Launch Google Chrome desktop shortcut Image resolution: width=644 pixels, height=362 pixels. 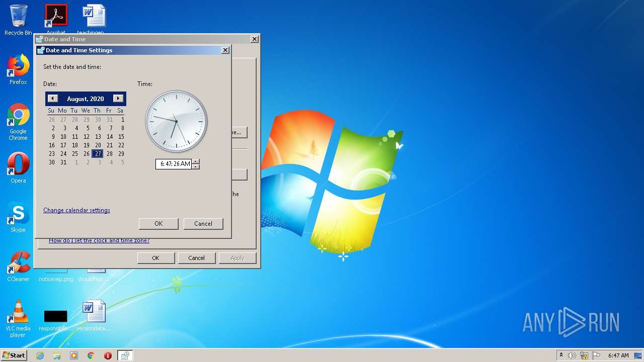click(x=18, y=122)
